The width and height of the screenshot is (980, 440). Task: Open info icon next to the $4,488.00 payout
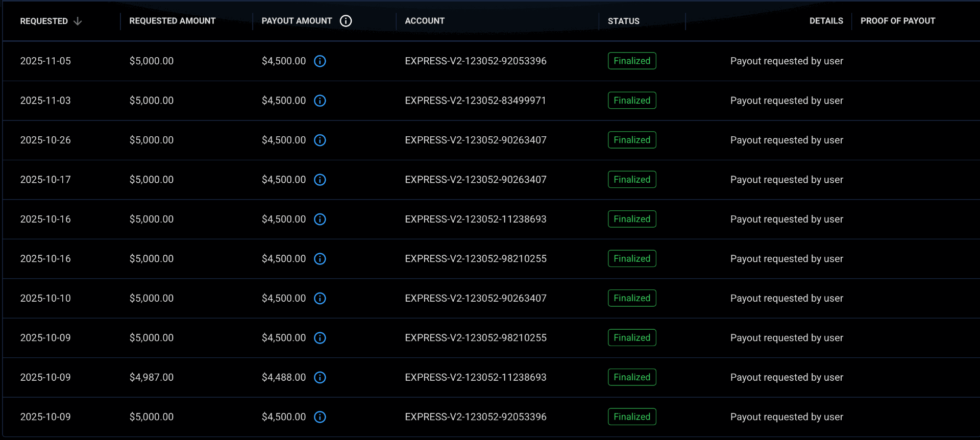click(x=320, y=378)
